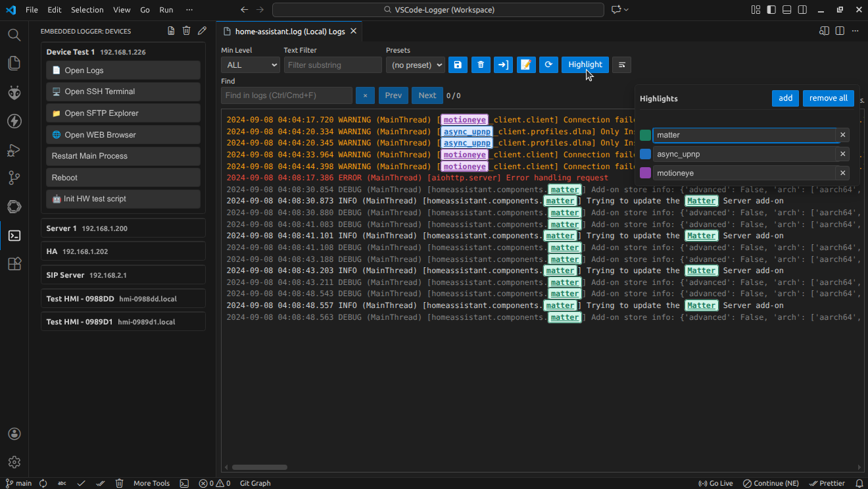
Task: Delete the selected preset
Action: click(480, 64)
